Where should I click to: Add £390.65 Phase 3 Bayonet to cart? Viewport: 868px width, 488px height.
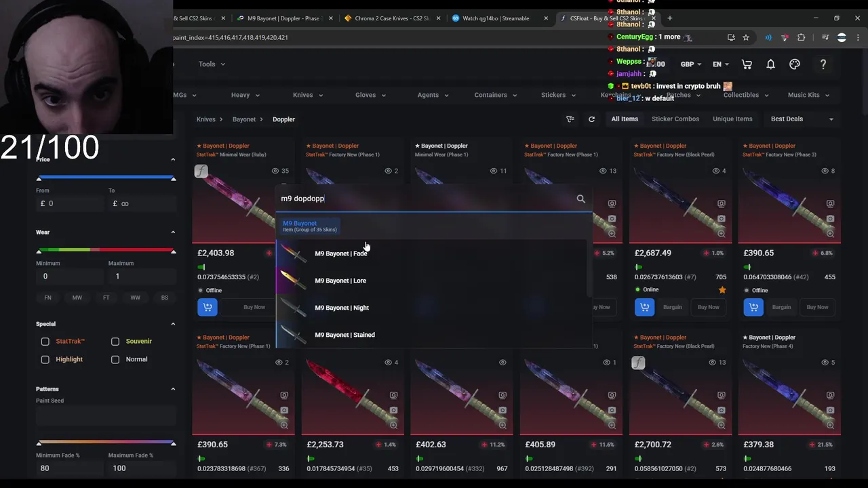coord(753,307)
